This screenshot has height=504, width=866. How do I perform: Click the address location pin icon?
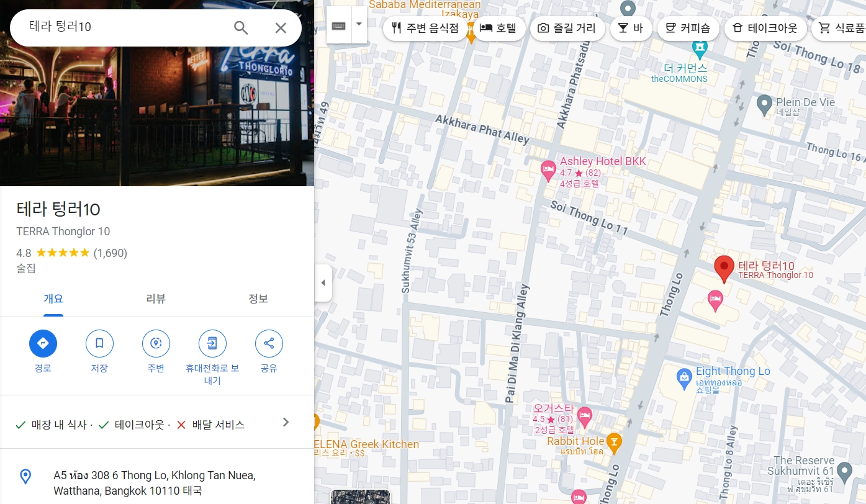pyautogui.click(x=25, y=477)
